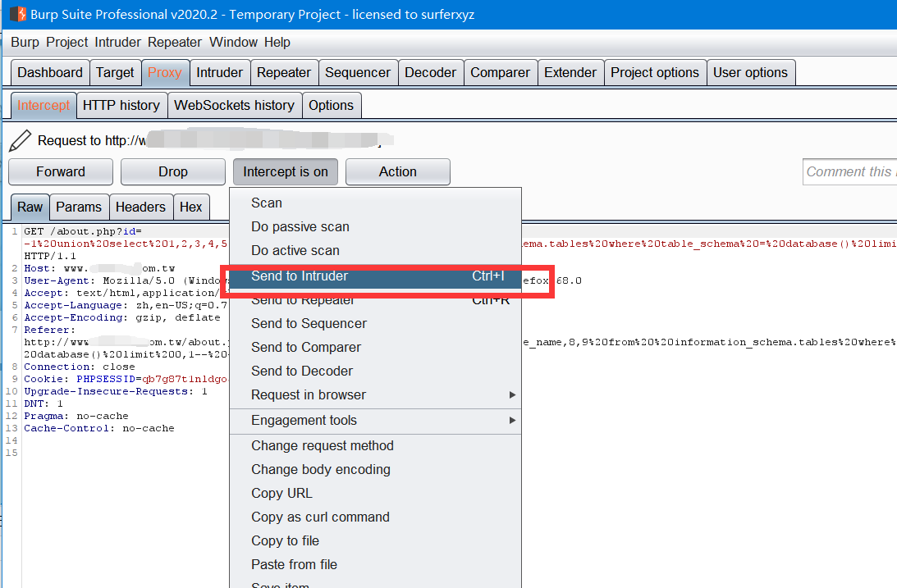This screenshot has height=588, width=897.
Task: Choose Do active scan
Action: tap(375, 251)
